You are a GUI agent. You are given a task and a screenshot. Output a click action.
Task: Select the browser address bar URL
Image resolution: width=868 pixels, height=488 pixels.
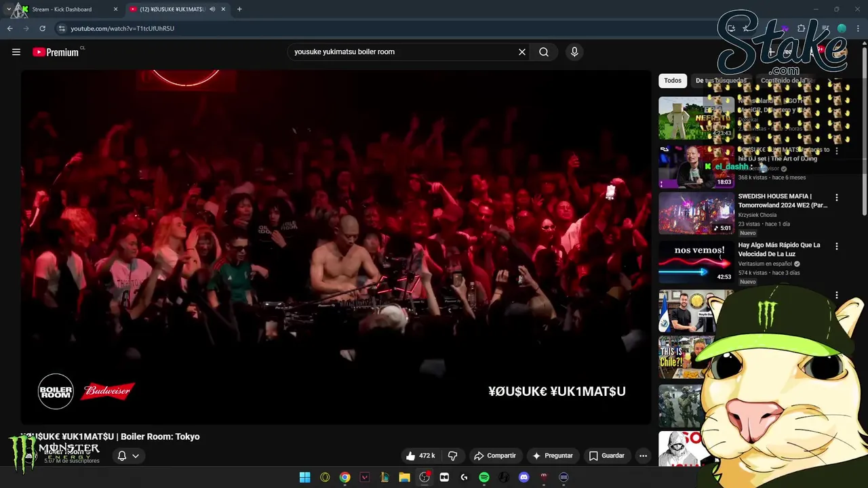coord(122,28)
